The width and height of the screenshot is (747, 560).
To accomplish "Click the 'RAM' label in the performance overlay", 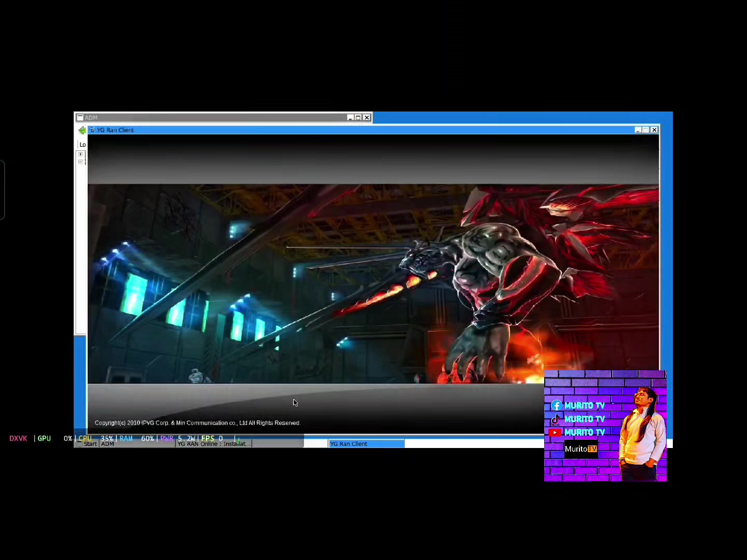I will pos(126,439).
